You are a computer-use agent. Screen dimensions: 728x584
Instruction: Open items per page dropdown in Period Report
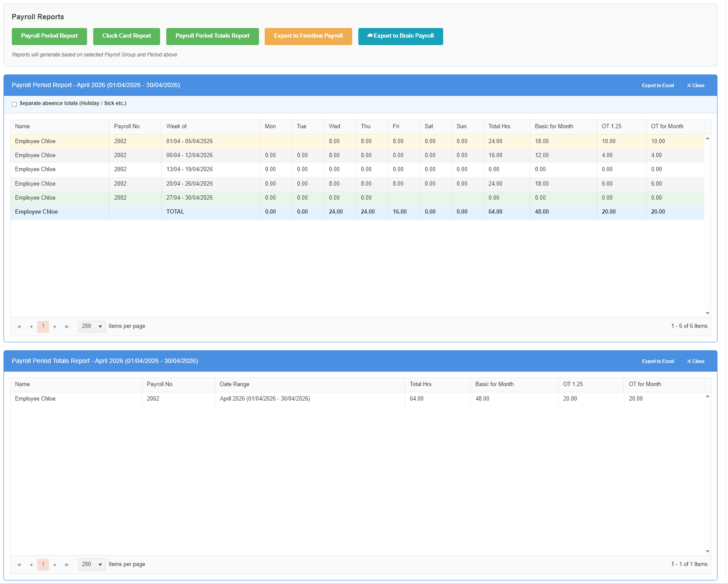point(92,327)
